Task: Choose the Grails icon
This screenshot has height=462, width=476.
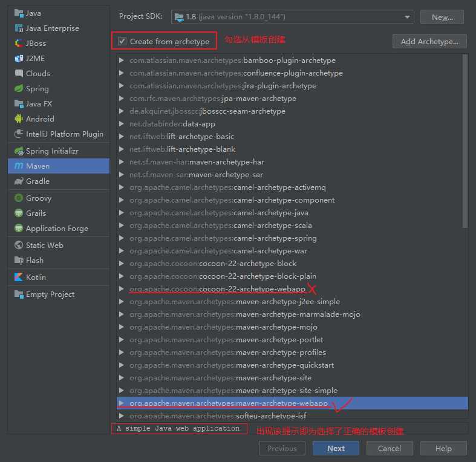Action: pos(19,213)
